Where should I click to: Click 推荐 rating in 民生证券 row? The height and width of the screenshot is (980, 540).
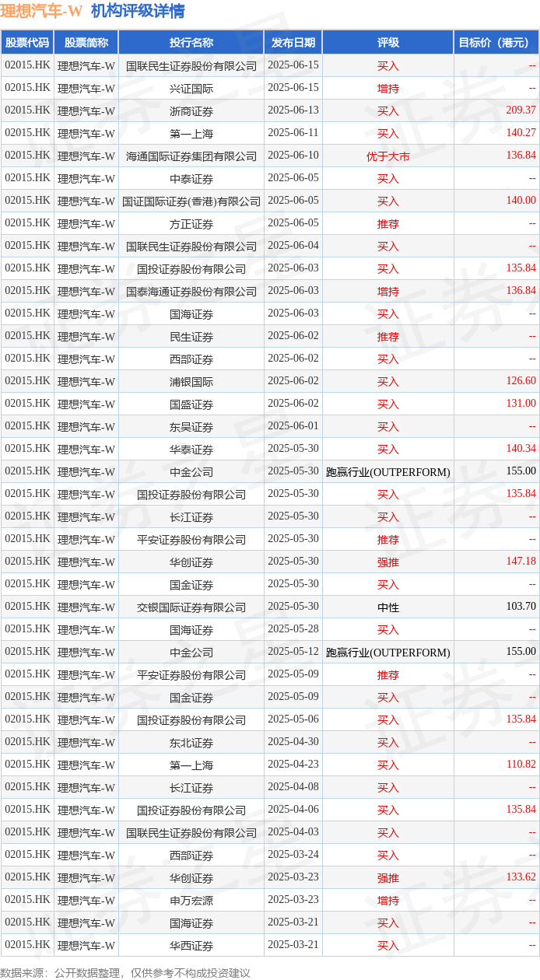(388, 337)
